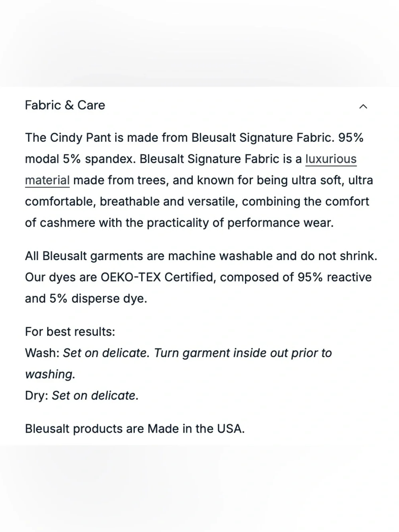Follow the underlined "material" link word
This screenshot has height=532, width=399.
(47, 180)
